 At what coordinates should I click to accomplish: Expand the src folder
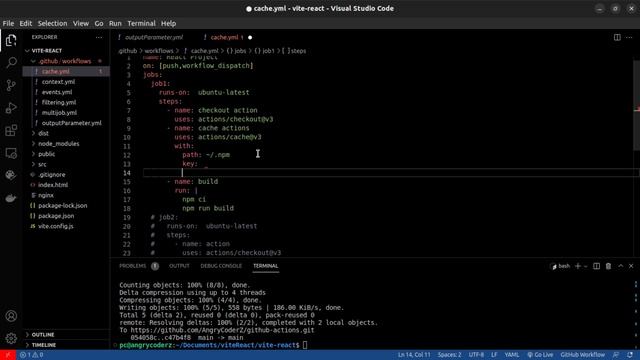tap(42, 164)
